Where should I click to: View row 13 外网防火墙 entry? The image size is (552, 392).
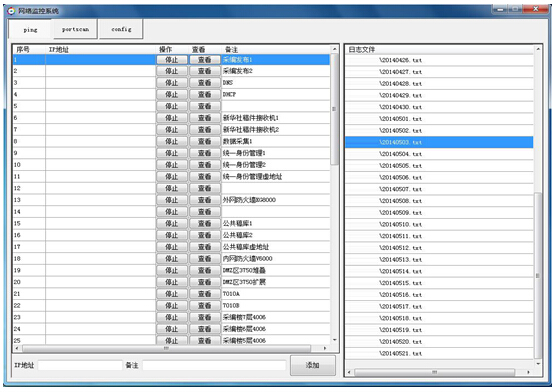[205, 200]
